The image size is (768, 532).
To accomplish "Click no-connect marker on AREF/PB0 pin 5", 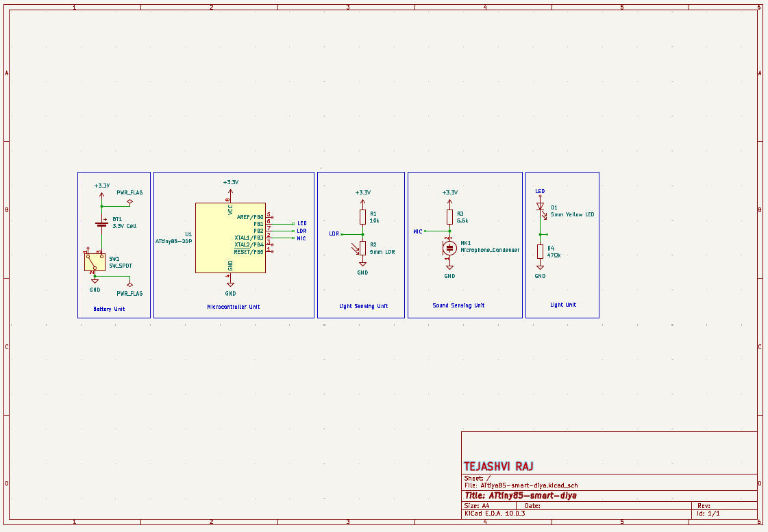I will click(272, 217).
